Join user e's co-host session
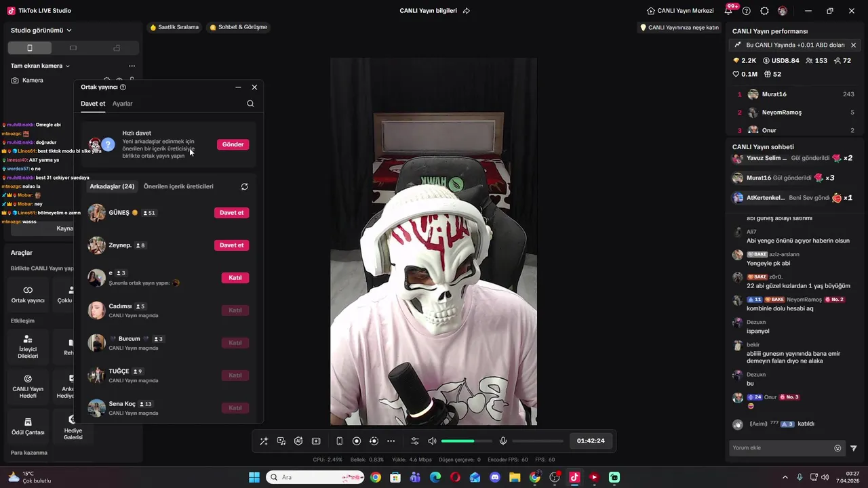This screenshot has width=868, height=488. [235, 278]
